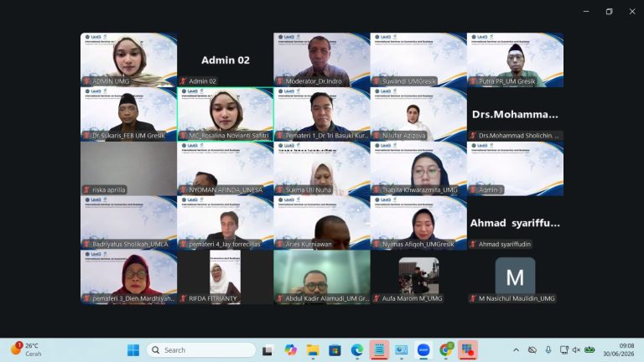Open Google Chrome from the taskbar
The height and width of the screenshot is (362, 644).
pyautogui.click(x=445, y=350)
